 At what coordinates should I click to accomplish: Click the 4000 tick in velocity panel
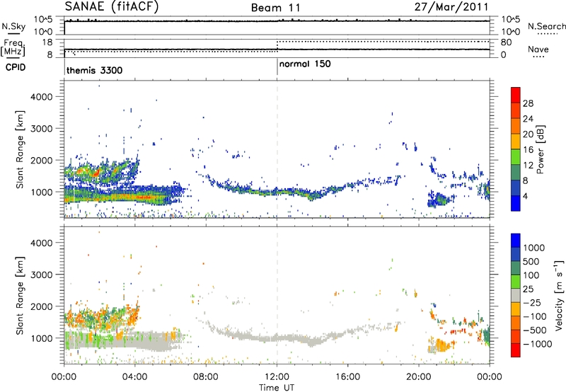pos(42,243)
